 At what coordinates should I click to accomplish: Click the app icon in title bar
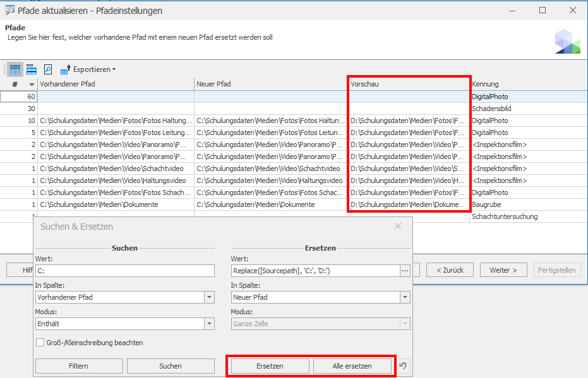(10, 10)
